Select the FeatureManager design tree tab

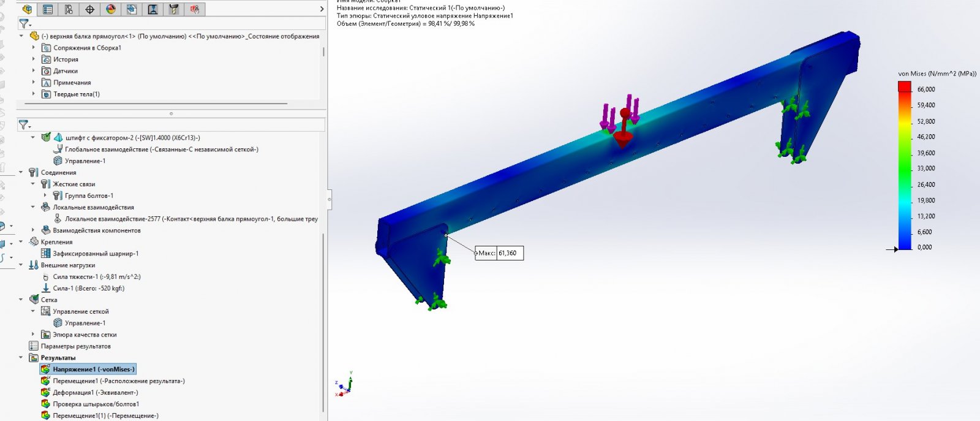(x=27, y=9)
